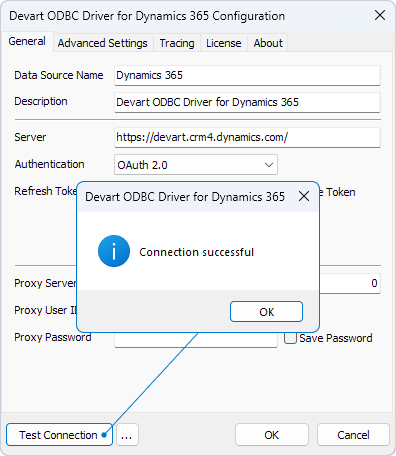The height and width of the screenshot is (456, 396).
Task: Click the proxy port field showing 0
Action: pyautogui.click(x=350, y=283)
